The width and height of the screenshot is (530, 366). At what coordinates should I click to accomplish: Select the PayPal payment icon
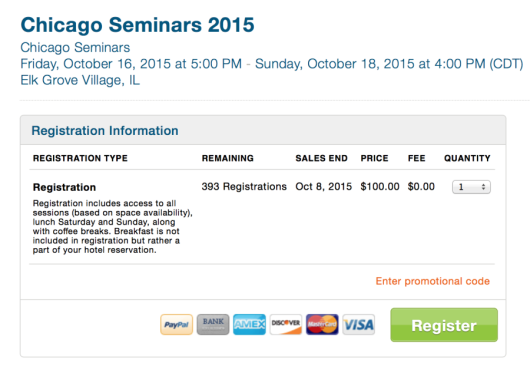(176, 324)
